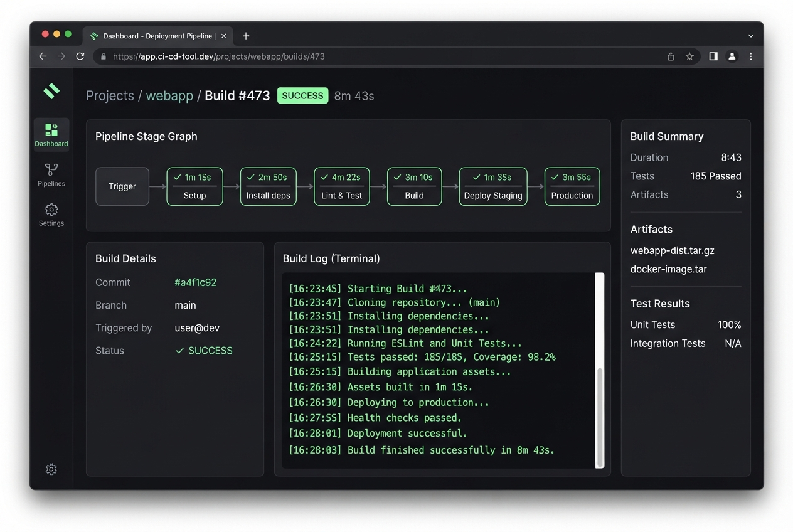This screenshot has height=532, width=793.
Task: Open the webapp breadcrumb link
Action: coord(169,95)
